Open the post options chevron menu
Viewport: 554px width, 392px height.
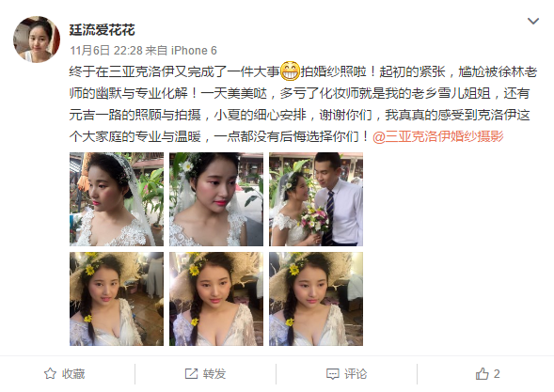click(532, 22)
